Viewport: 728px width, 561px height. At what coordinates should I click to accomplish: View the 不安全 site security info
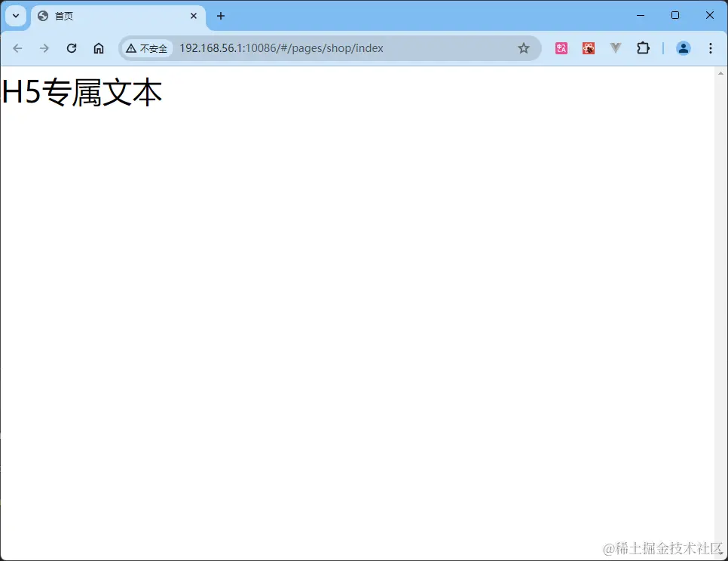tap(148, 48)
